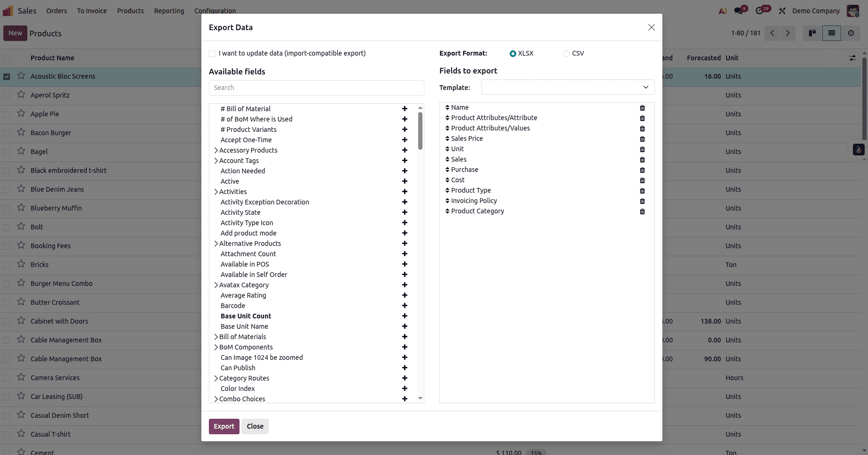Expand the Accessory Products field group

[216, 150]
